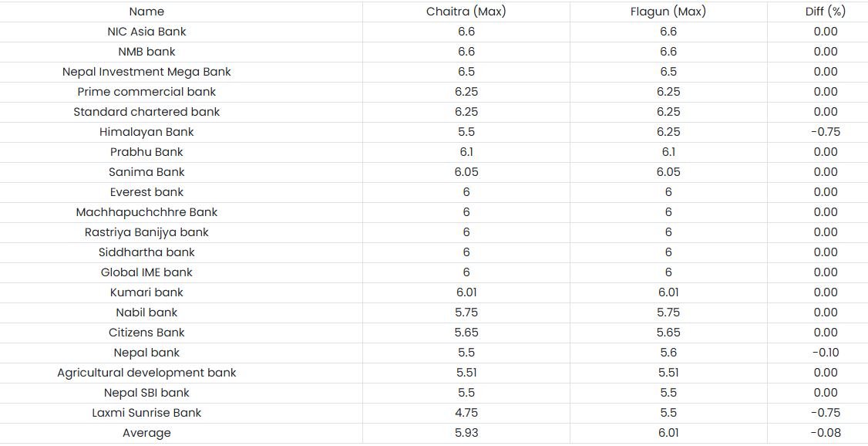Select Laxmi Sunrise Bank's Chaitra value 4.75
The width and height of the screenshot is (868, 446).
point(466,413)
